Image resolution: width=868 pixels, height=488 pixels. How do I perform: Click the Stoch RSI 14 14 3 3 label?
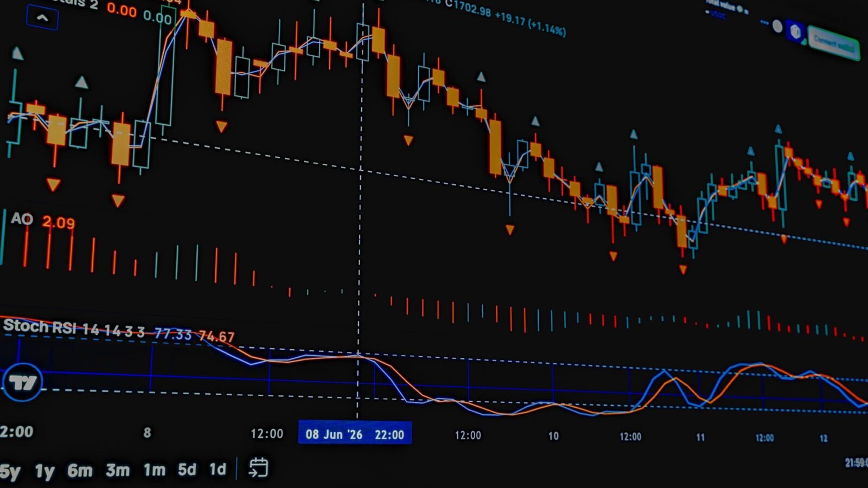[74, 328]
